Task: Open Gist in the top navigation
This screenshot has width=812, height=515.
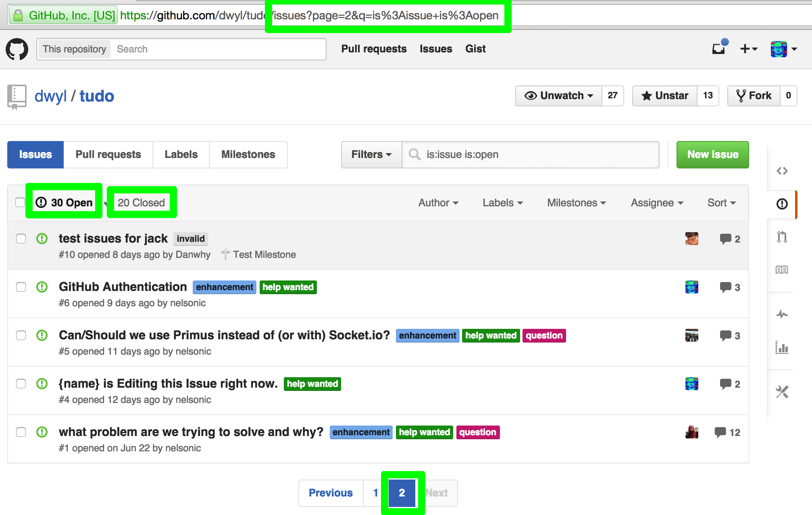Action: [475, 49]
